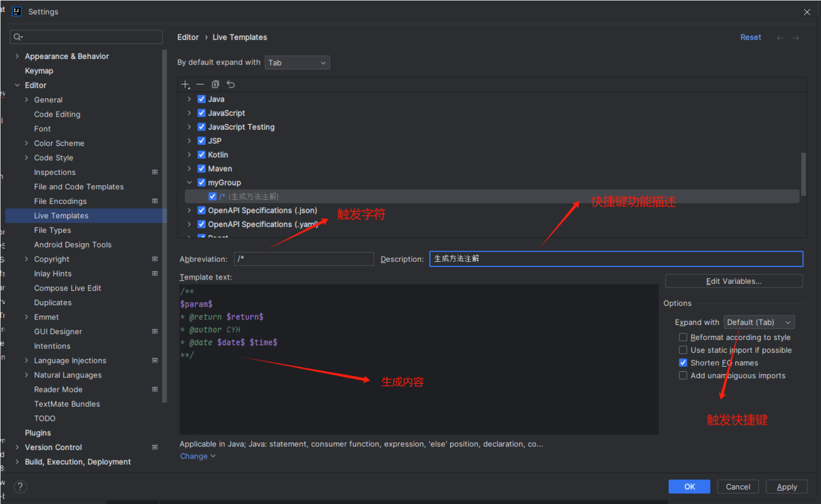Open the By default expand with dropdown

click(297, 63)
